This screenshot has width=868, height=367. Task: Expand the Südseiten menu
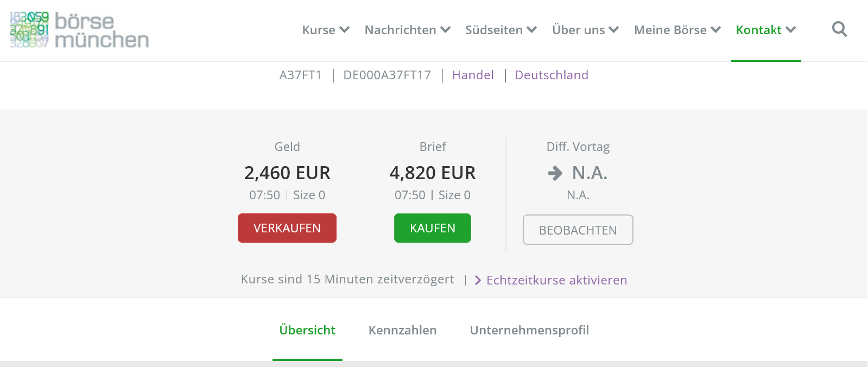(x=500, y=30)
